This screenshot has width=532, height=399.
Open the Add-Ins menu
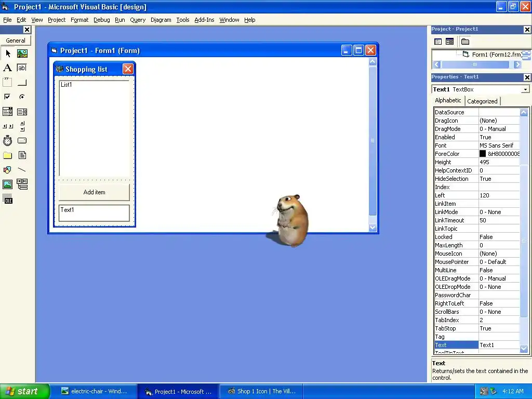click(x=204, y=20)
